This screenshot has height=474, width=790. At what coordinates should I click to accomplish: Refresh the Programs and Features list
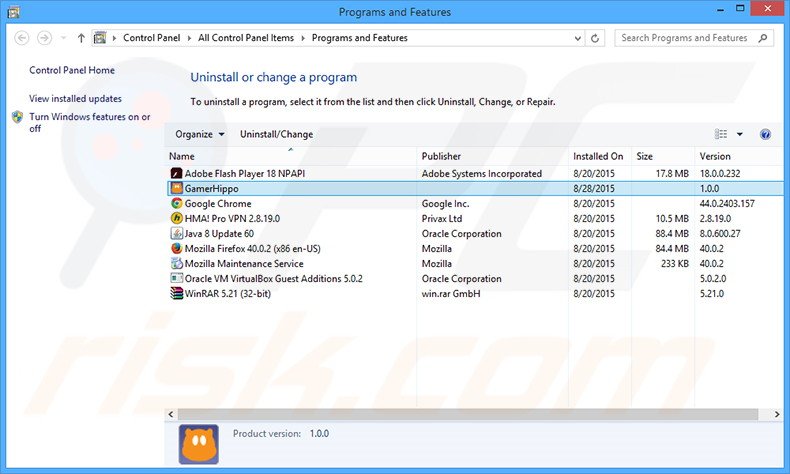tap(595, 38)
